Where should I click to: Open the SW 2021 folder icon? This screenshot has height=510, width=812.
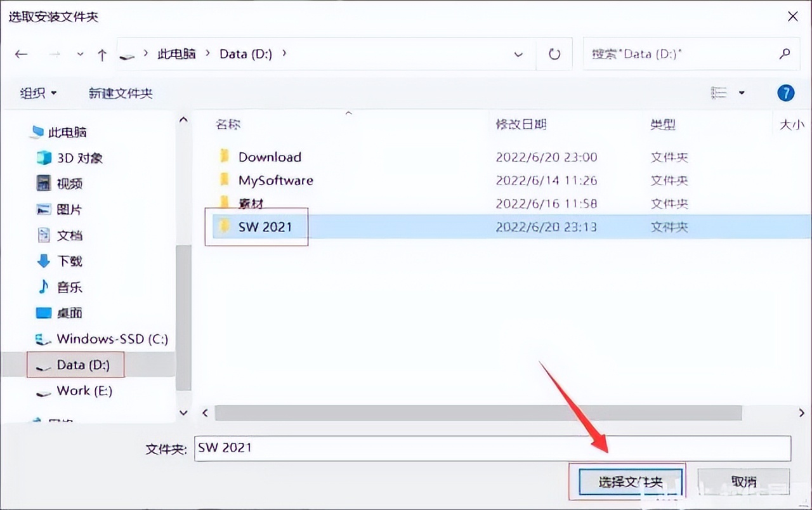pyautogui.click(x=225, y=226)
